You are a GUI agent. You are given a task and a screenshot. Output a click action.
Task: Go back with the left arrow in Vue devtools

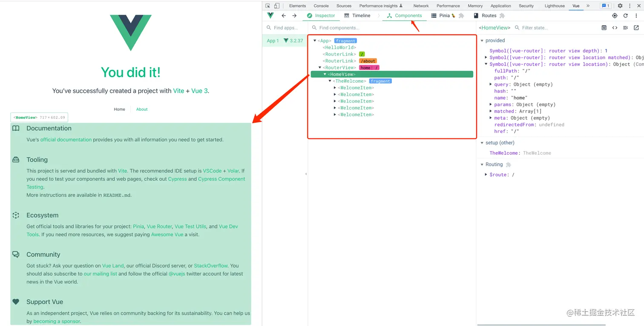(x=284, y=16)
